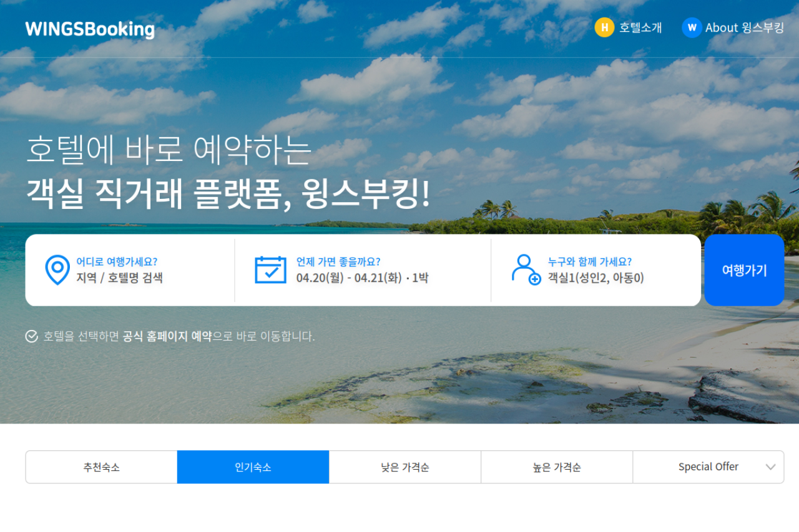Select the 인기숙소 tab
Viewport: 799px width, 532px height.
click(253, 467)
